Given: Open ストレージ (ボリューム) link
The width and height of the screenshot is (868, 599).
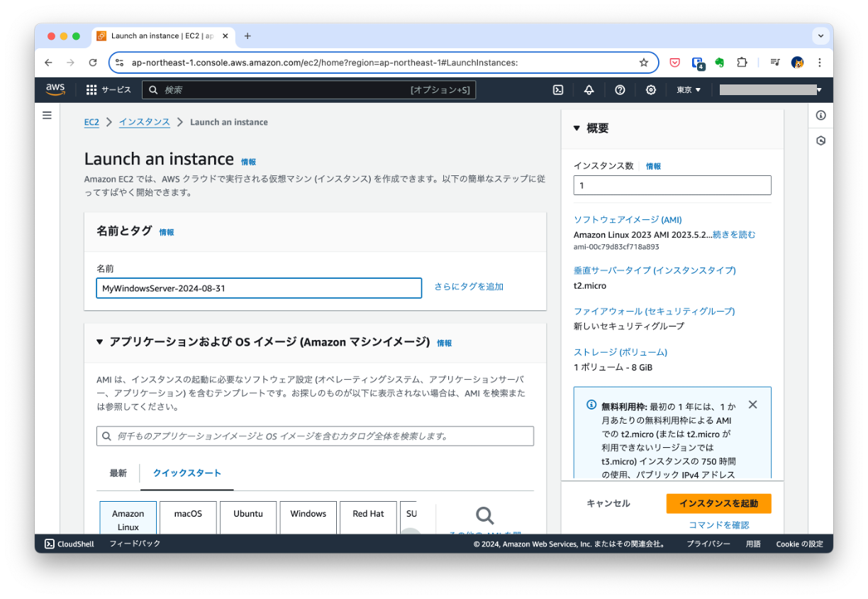Looking at the screenshot, I should point(621,352).
